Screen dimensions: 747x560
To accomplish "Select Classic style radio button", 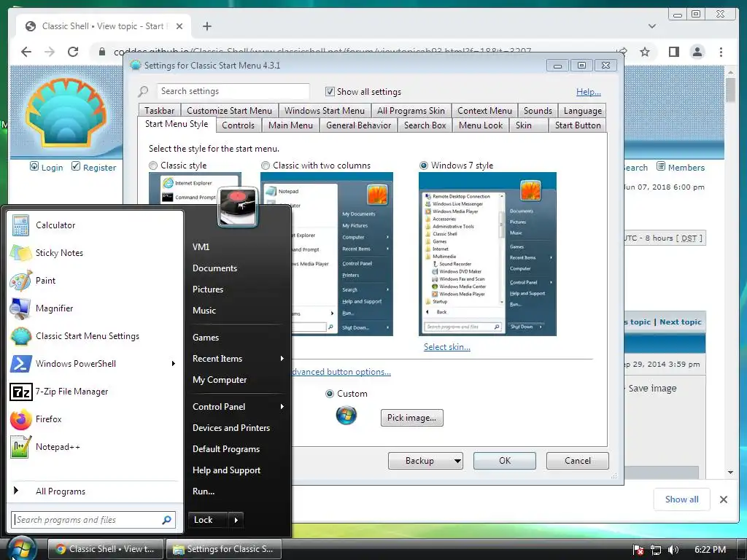I will click(153, 166).
